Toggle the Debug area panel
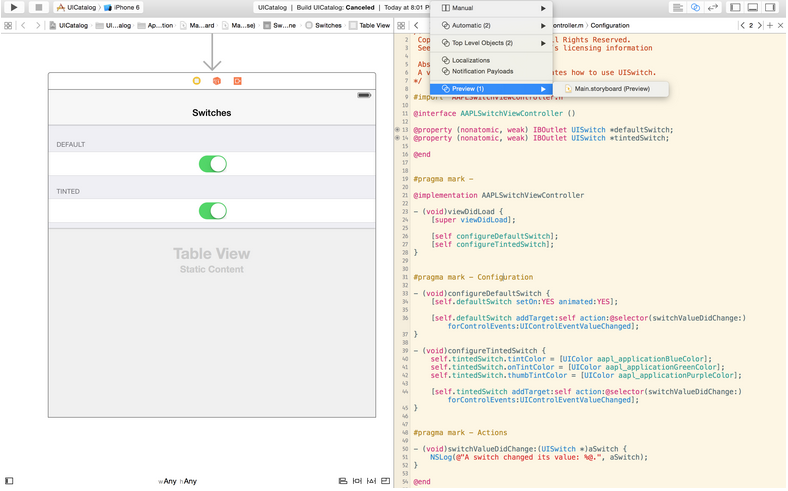 752,7
